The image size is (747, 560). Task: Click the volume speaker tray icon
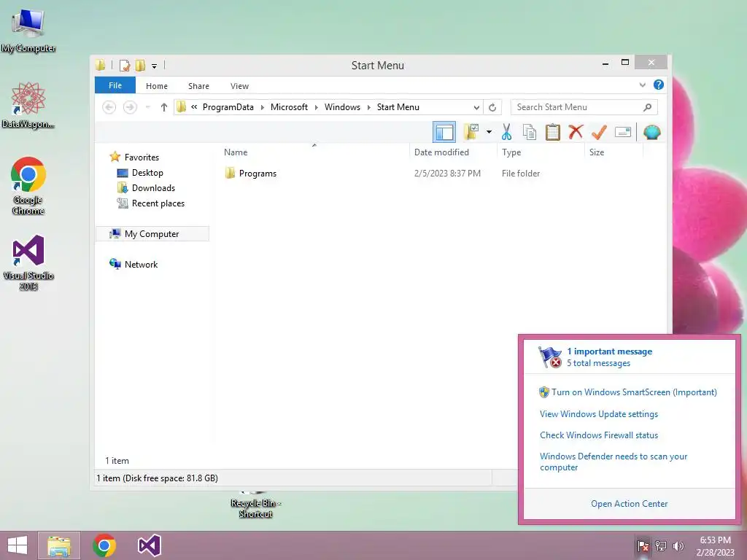(x=678, y=545)
